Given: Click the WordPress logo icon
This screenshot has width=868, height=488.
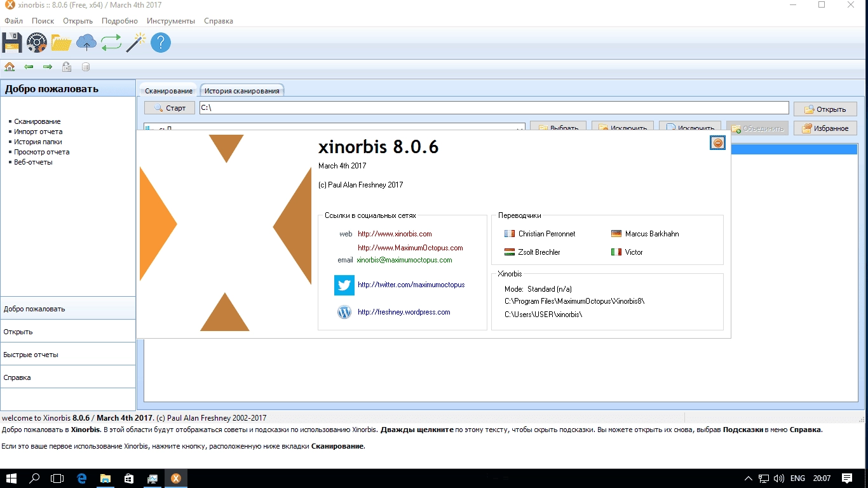Looking at the screenshot, I should coord(344,312).
